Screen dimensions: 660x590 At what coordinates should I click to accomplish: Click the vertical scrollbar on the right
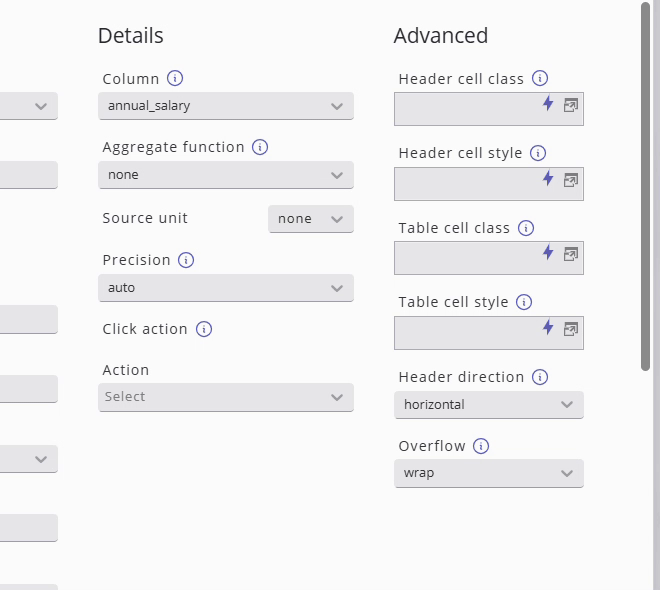646,186
